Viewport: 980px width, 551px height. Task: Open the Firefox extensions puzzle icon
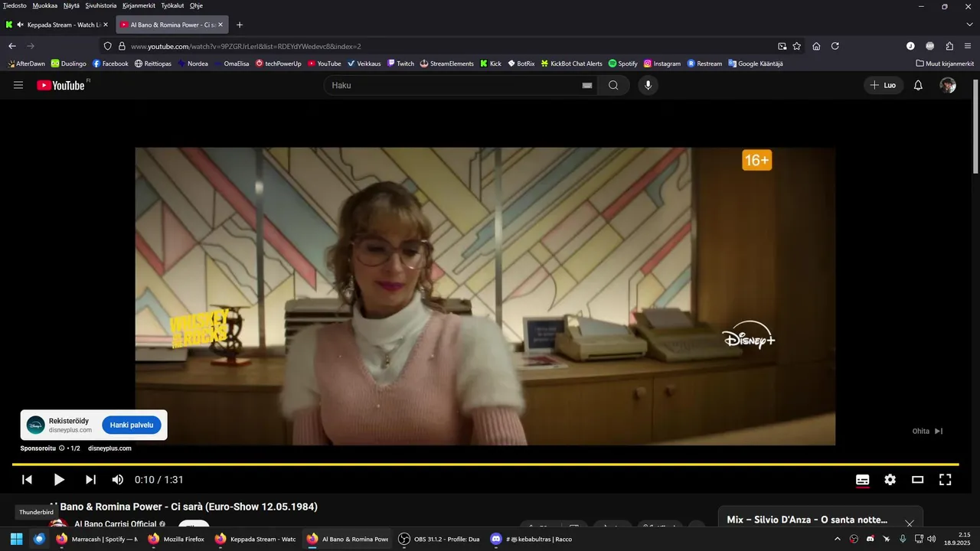coord(949,46)
